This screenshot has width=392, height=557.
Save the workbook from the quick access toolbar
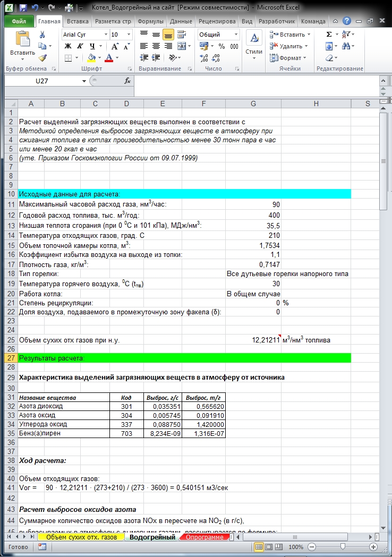tap(23, 7)
